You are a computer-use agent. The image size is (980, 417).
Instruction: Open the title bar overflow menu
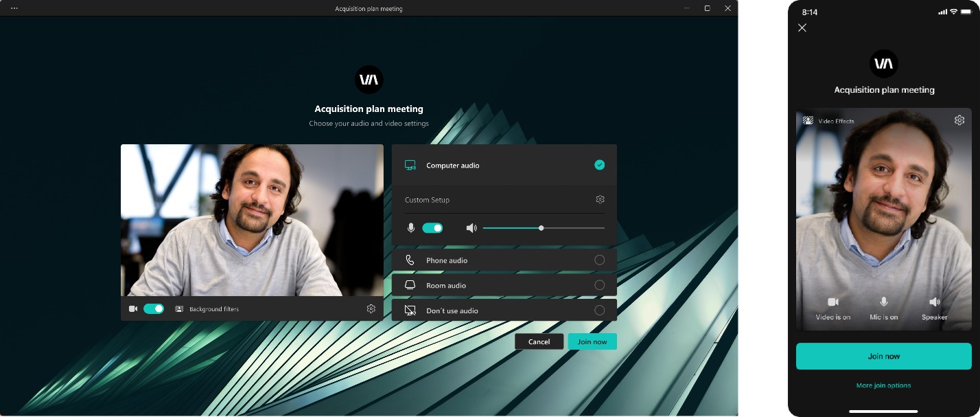15,8
